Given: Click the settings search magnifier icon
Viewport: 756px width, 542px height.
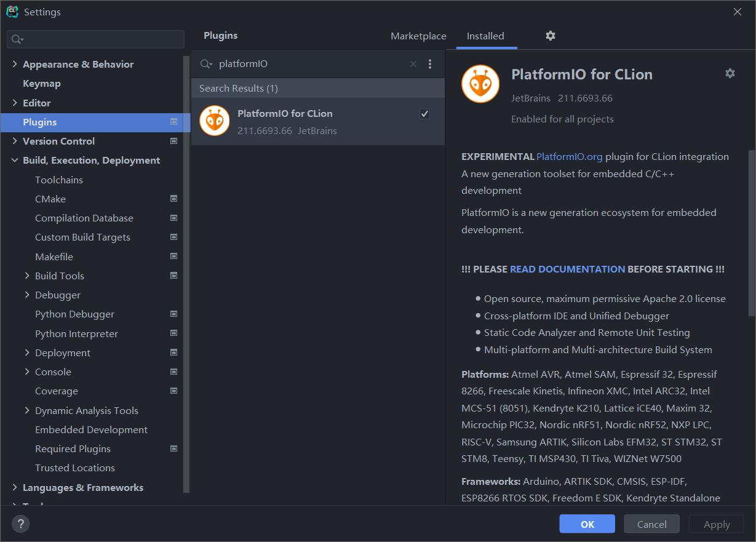Looking at the screenshot, I should click(17, 39).
